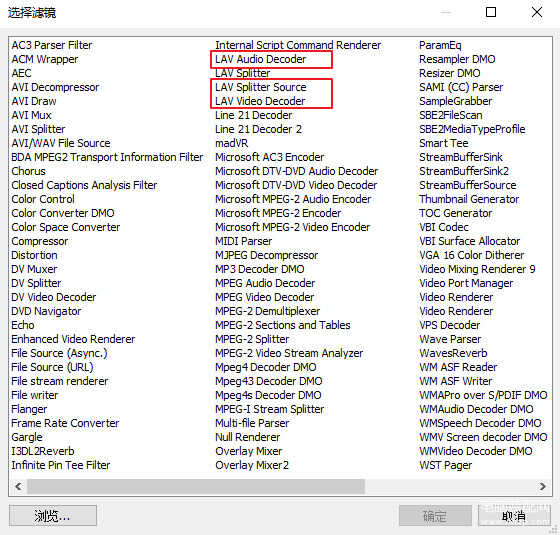Pick the AC3 Parser Filter entry
560x535 pixels.
pyautogui.click(x=52, y=45)
